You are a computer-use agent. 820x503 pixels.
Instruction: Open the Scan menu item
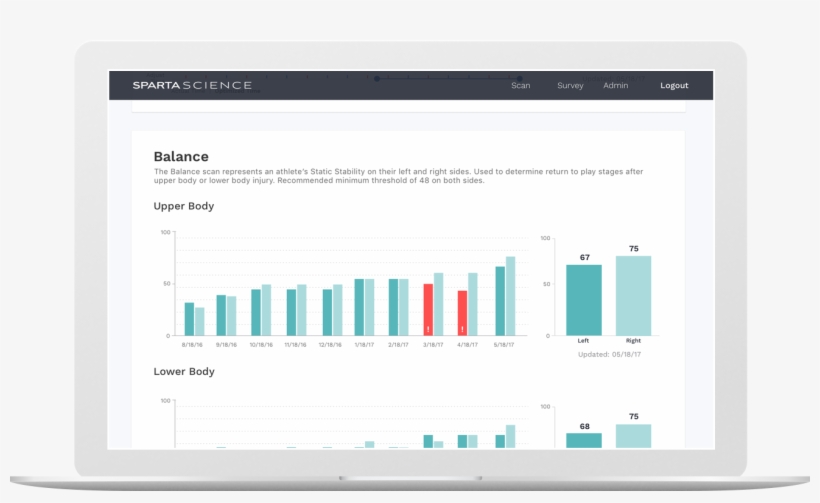521,86
